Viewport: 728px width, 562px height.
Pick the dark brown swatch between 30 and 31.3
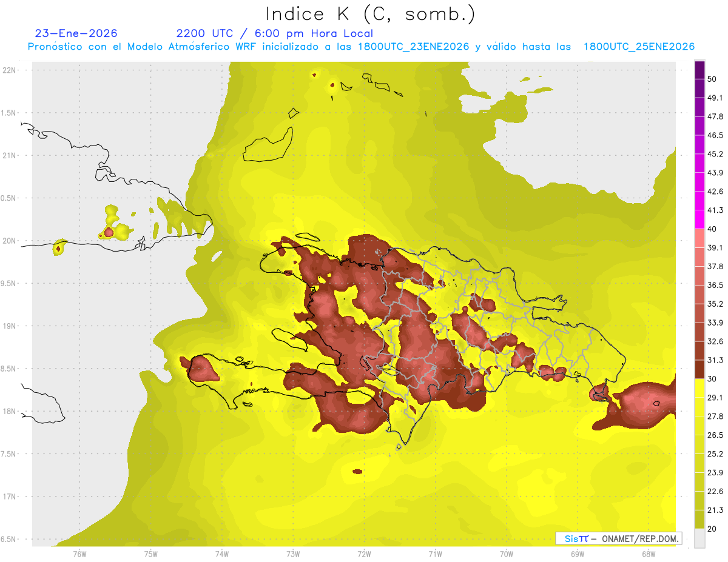699,369
